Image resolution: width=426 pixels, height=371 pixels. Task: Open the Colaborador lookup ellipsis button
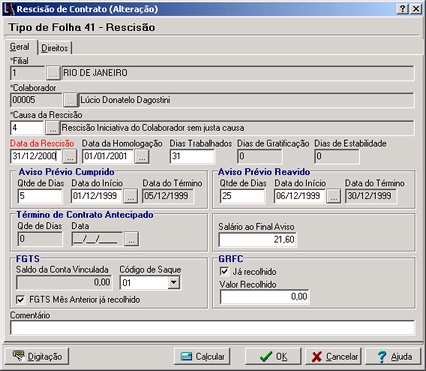70,100
